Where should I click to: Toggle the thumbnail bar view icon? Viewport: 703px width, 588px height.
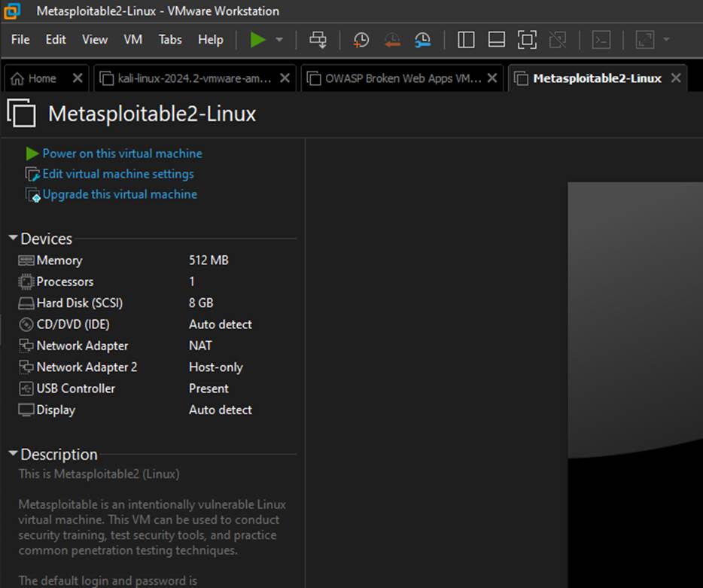click(496, 40)
